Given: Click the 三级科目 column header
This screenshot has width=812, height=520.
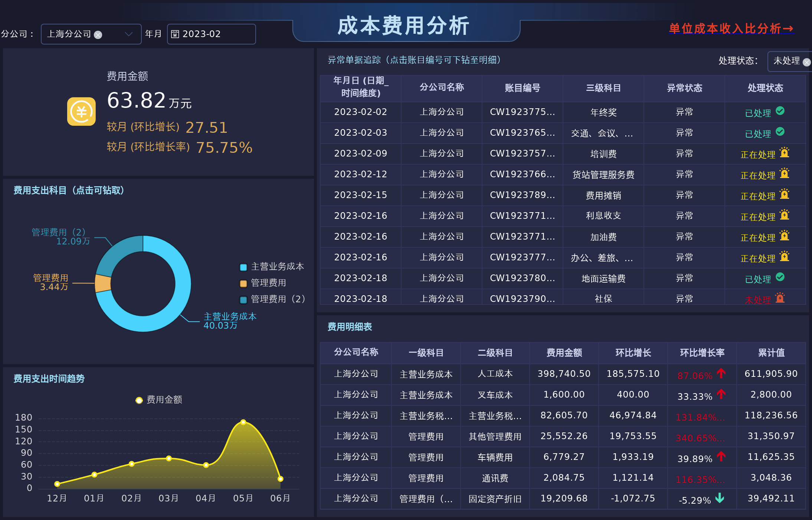Looking at the screenshot, I should point(603,88).
